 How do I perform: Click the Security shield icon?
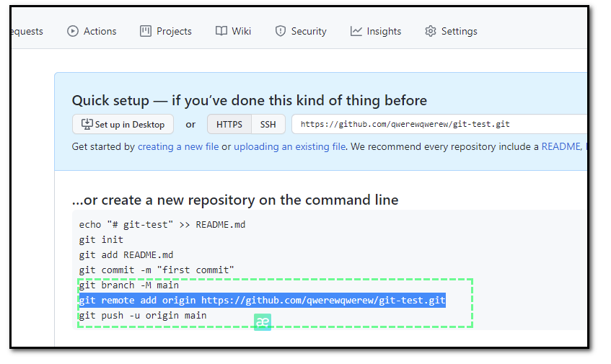tap(281, 31)
